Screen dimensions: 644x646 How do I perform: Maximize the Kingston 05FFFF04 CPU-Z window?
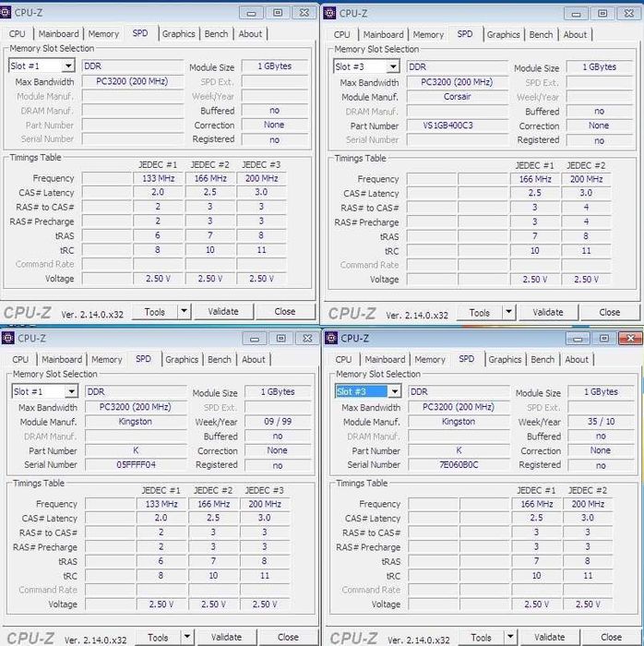pos(281,339)
